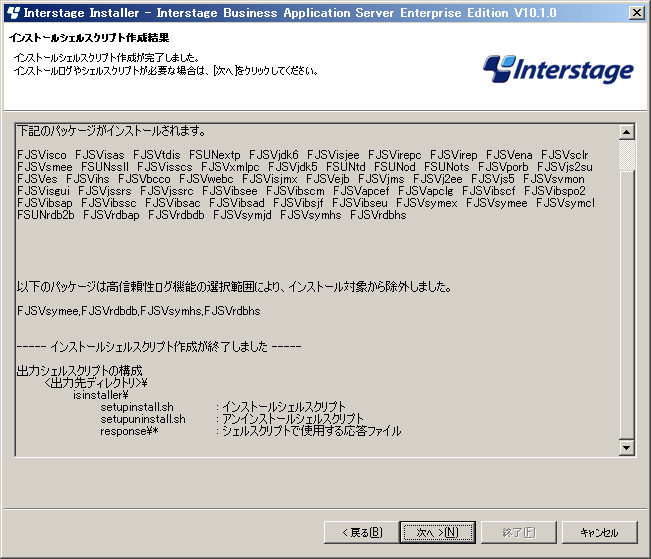
Task: Click the FJSVibsap package name
Action: [45, 203]
